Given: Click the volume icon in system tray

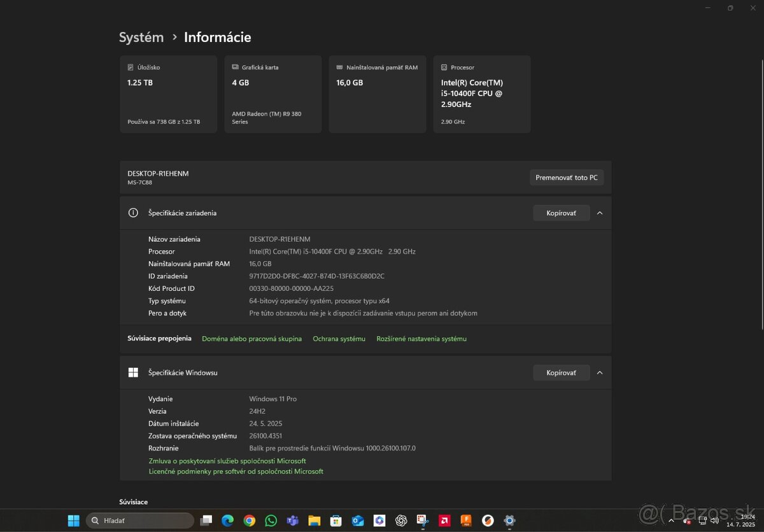Looking at the screenshot, I should (x=715, y=520).
